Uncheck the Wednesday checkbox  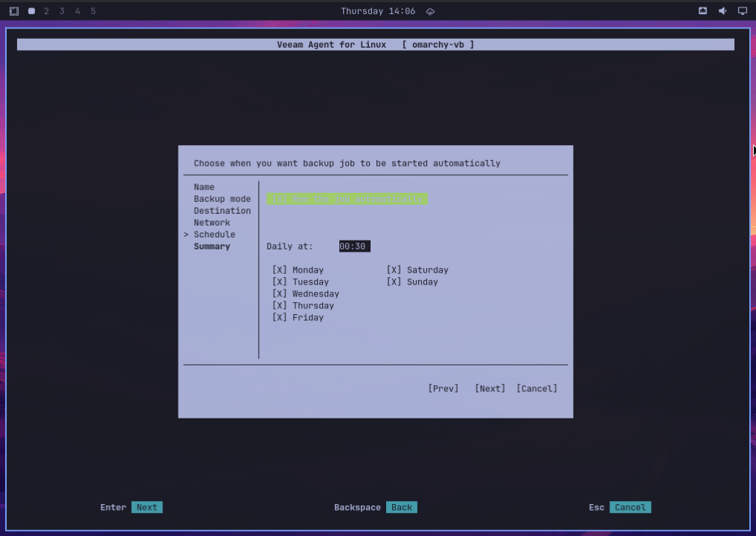(306, 294)
